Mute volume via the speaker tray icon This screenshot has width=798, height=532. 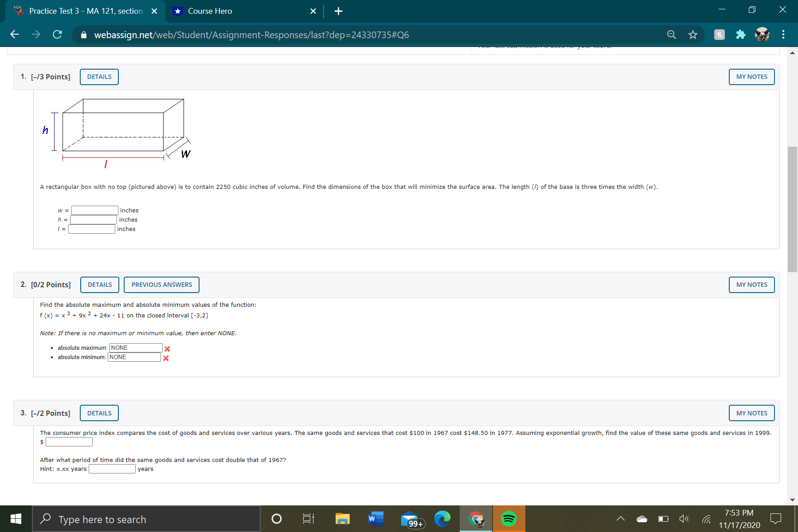[x=684, y=518]
